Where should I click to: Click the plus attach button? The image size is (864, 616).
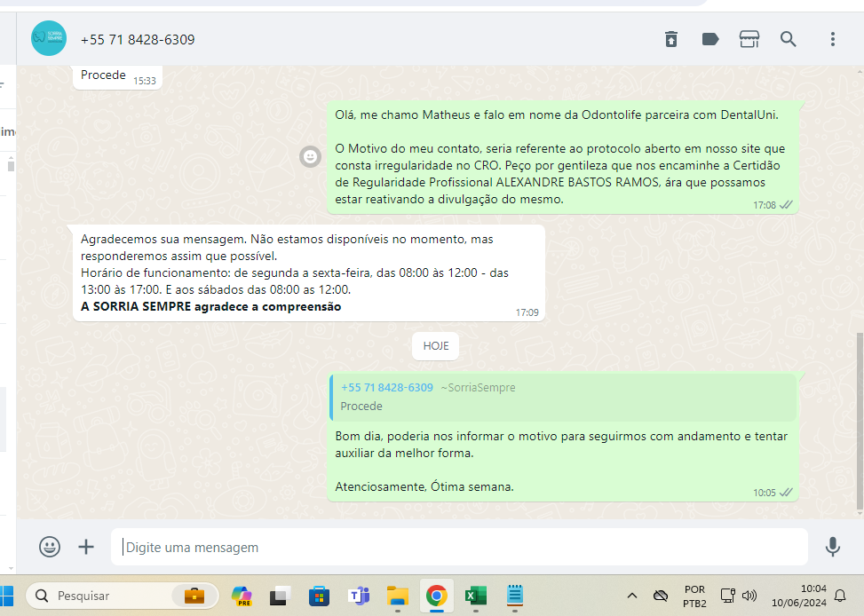(86, 547)
